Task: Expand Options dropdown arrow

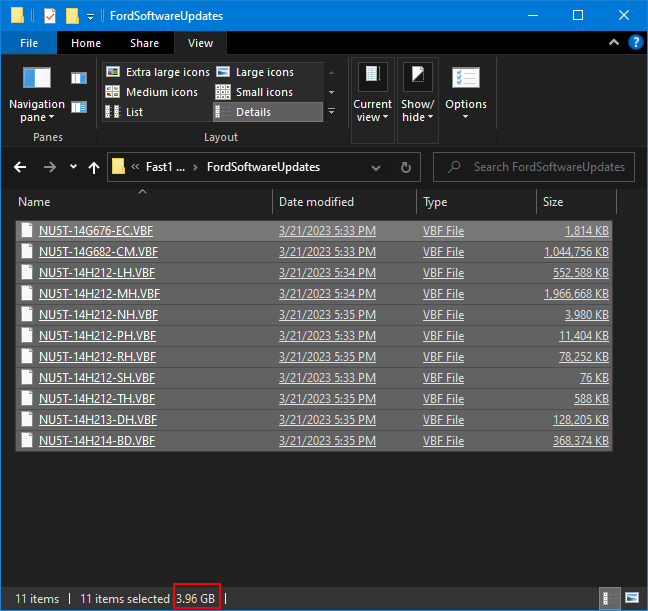Action: [x=465, y=117]
